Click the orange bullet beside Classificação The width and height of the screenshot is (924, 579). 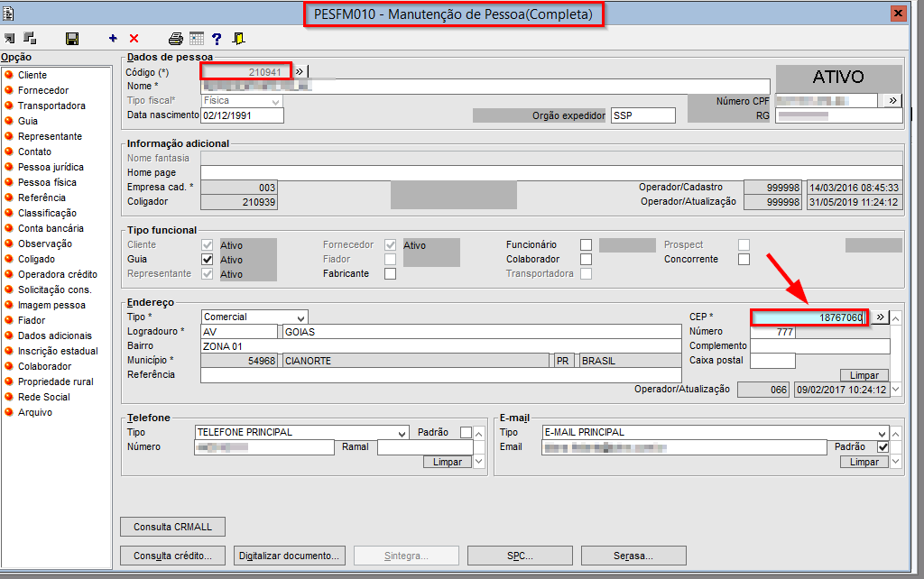click(x=9, y=212)
